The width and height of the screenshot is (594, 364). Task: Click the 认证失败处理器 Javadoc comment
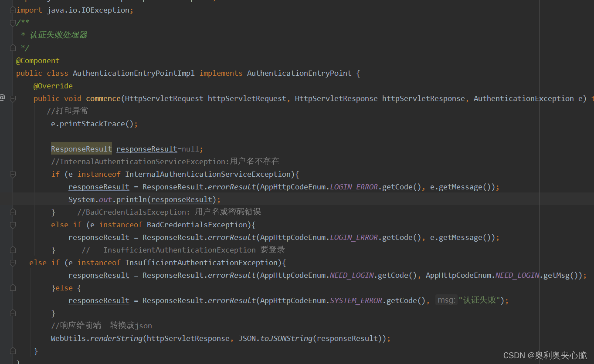point(58,35)
